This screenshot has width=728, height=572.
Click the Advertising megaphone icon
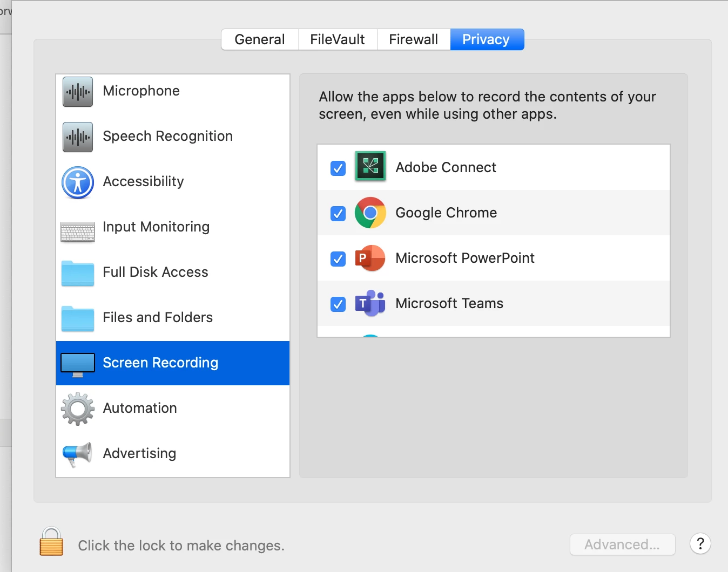(x=77, y=454)
